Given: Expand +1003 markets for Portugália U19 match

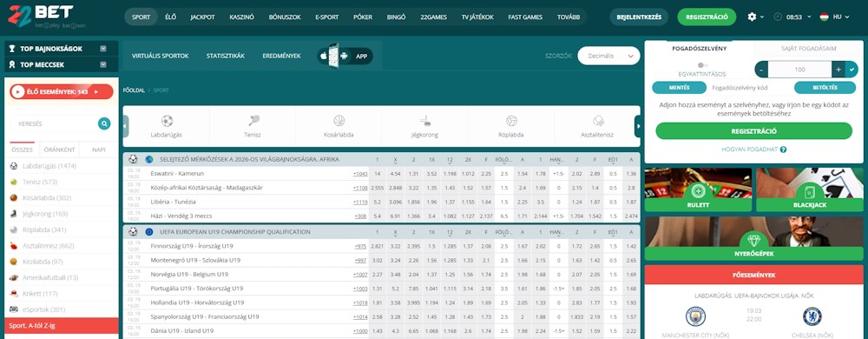Looking at the screenshot, I should coord(360,289).
